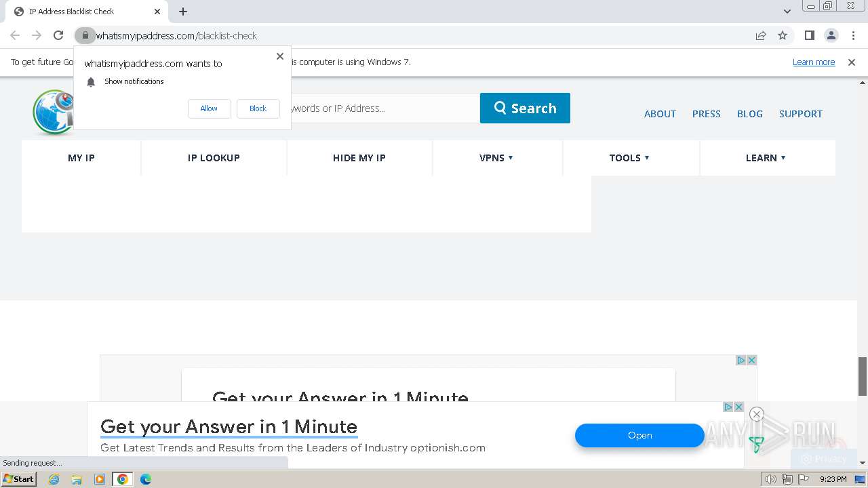Launch Internet Explorer from the taskbar

[54, 479]
